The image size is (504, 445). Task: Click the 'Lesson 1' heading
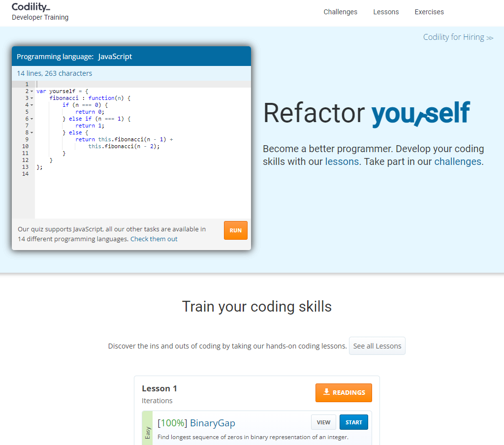[159, 388]
